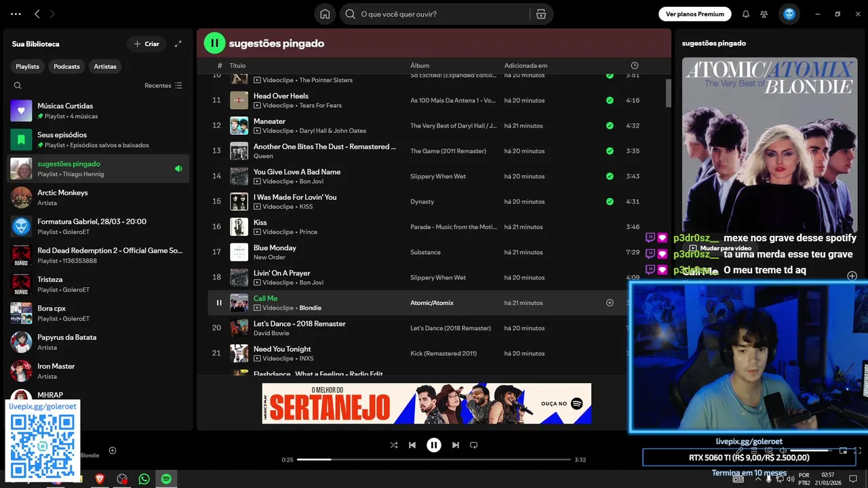Open the Tears For Fears artist link
The image size is (868, 488).
pyautogui.click(x=321, y=105)
